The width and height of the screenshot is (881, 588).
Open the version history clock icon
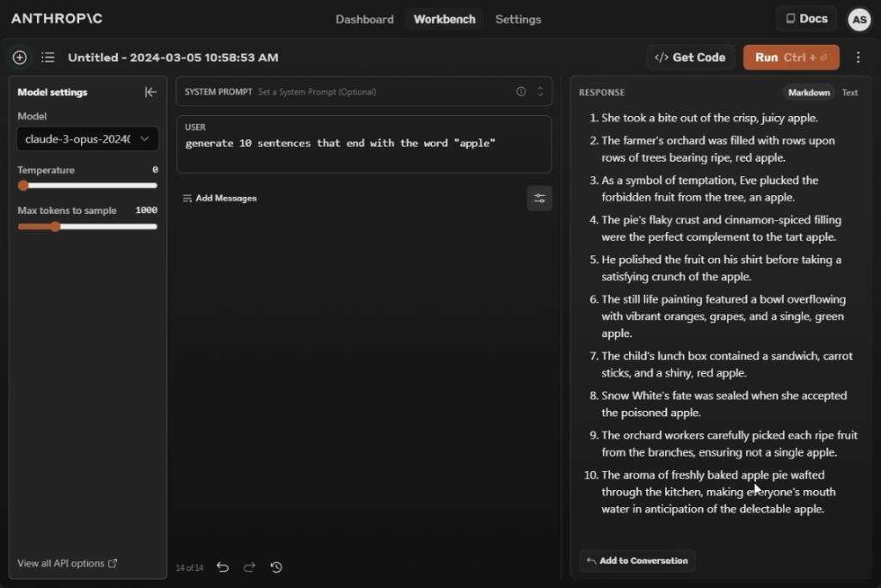click(276, 567)
